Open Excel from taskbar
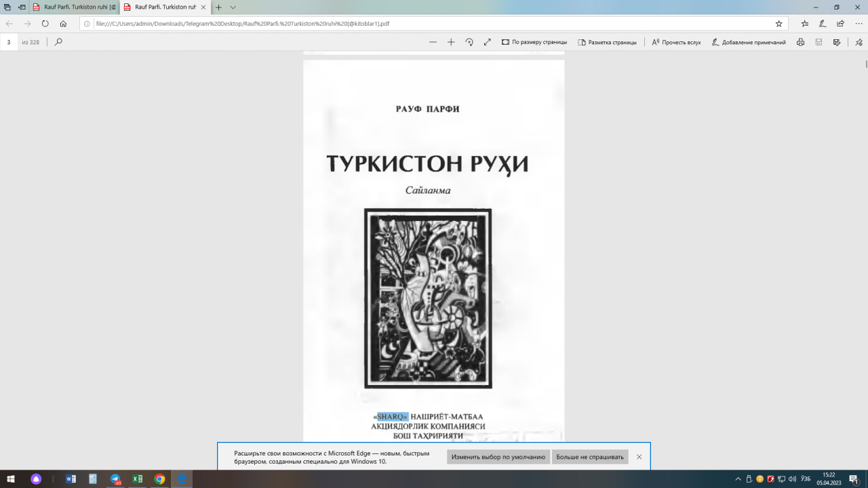The image size is (868, 488). pyautogui.click(x=137, y=479)
